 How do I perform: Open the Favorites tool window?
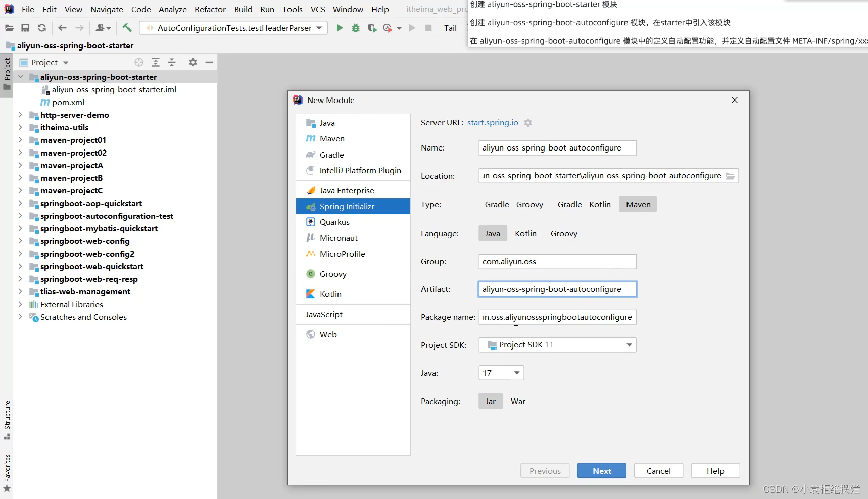(7, 473)
